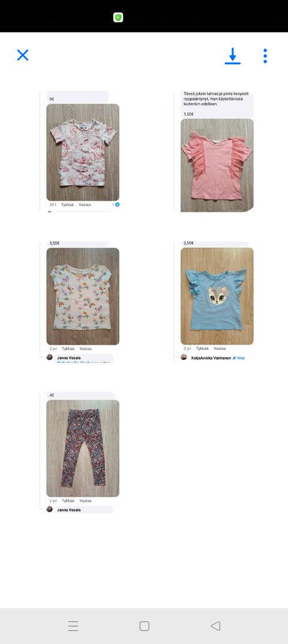Click the blue like reaction icon
Viewport: 288px width, 644px height.
click(x=117, y=205)
